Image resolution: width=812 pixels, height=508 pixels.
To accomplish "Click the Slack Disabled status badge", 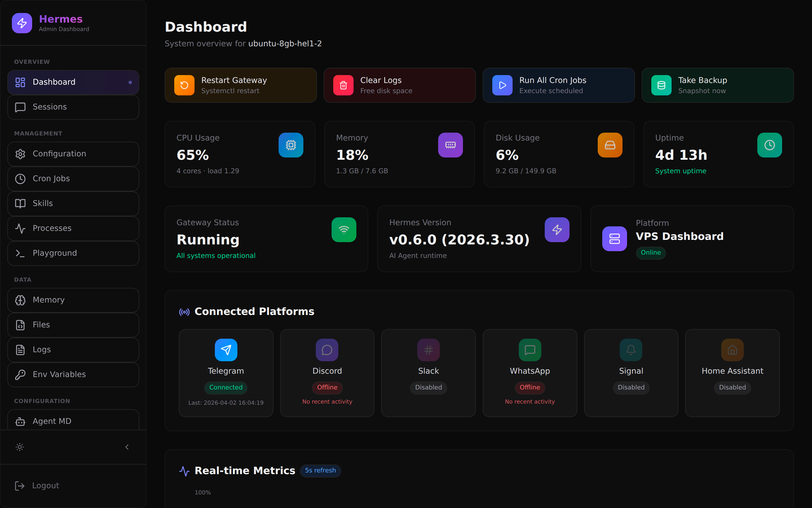I will [x=429, y=388].
